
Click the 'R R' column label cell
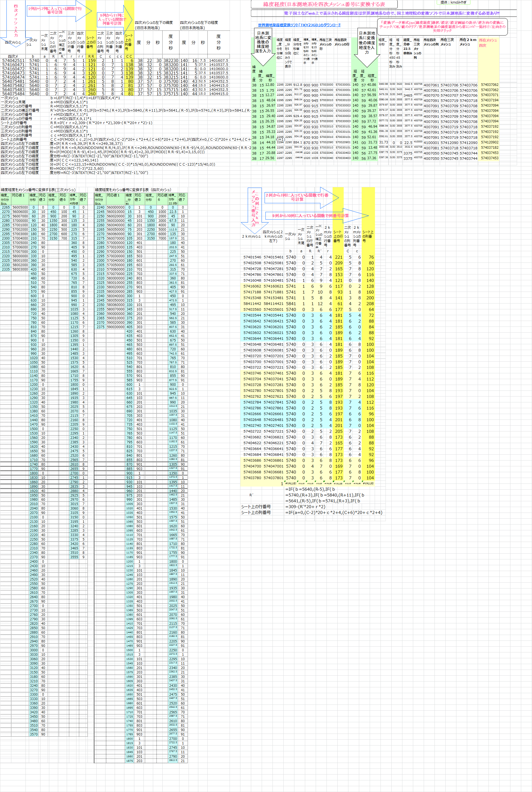[91, 56]
